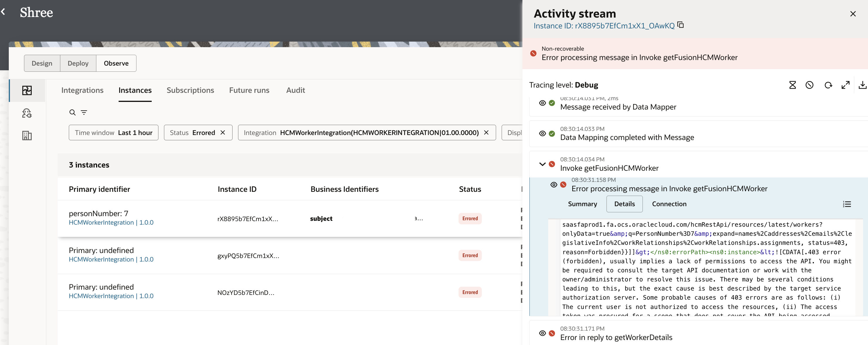Open the integrations icon in left sidebar

(27, 90)
